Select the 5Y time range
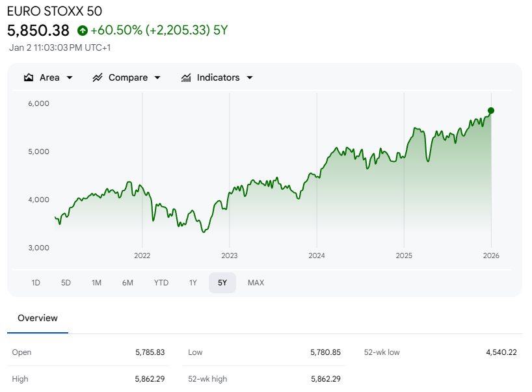The width and height of the screenshot is (532, 392). pos(222,283)
